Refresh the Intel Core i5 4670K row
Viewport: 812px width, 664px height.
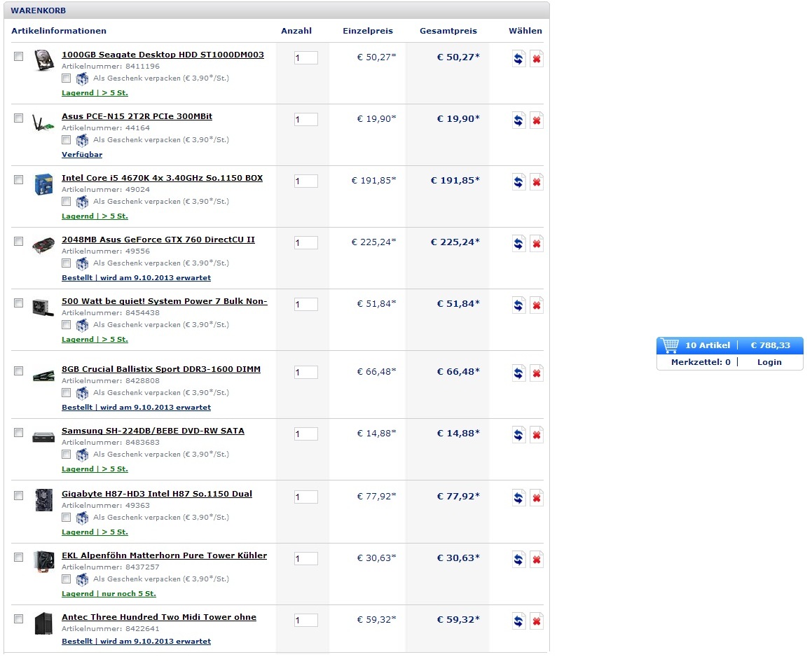click(518, 181)
